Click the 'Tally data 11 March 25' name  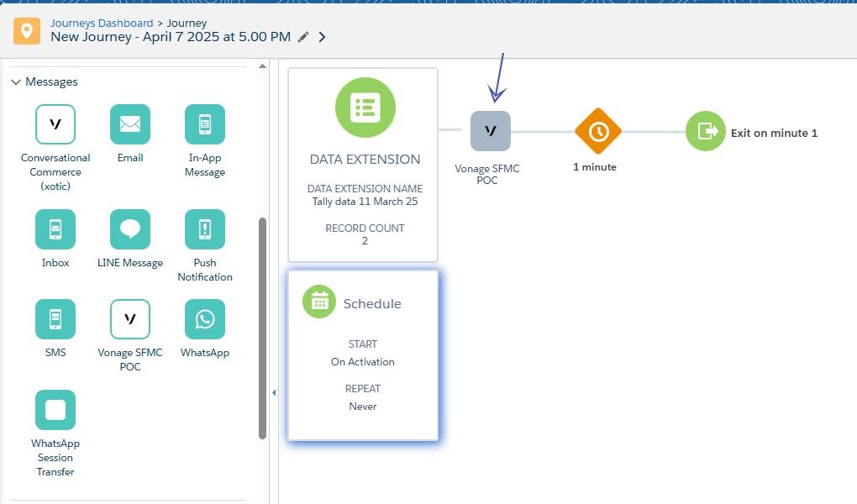(365, 201)
